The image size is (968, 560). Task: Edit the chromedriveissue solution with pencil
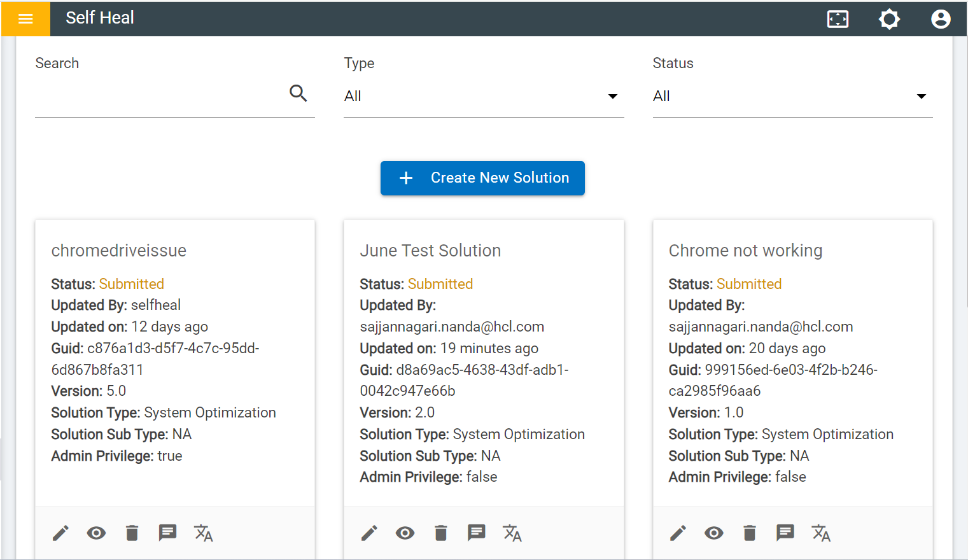coord(60,533)
